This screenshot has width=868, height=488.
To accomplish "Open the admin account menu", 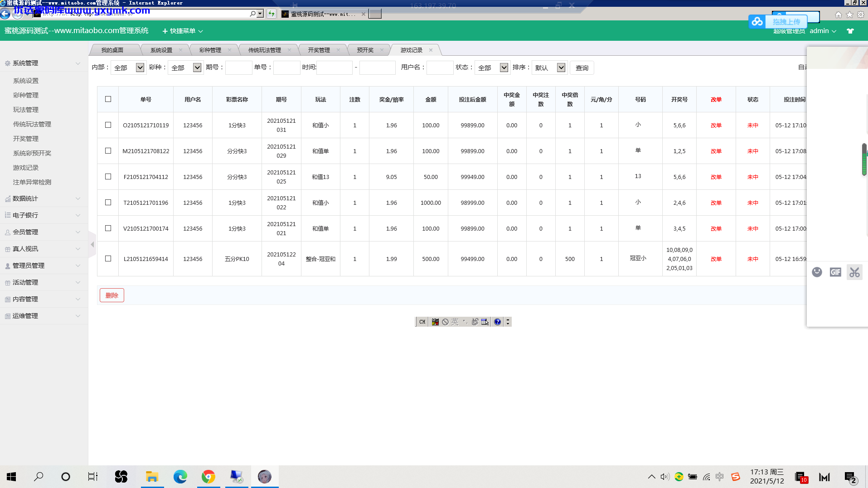I will click(823, 31).
